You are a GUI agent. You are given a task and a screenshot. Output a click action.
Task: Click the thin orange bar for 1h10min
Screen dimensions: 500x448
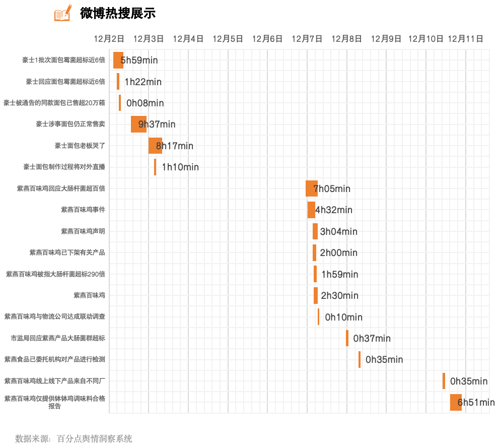click(155, 167)
